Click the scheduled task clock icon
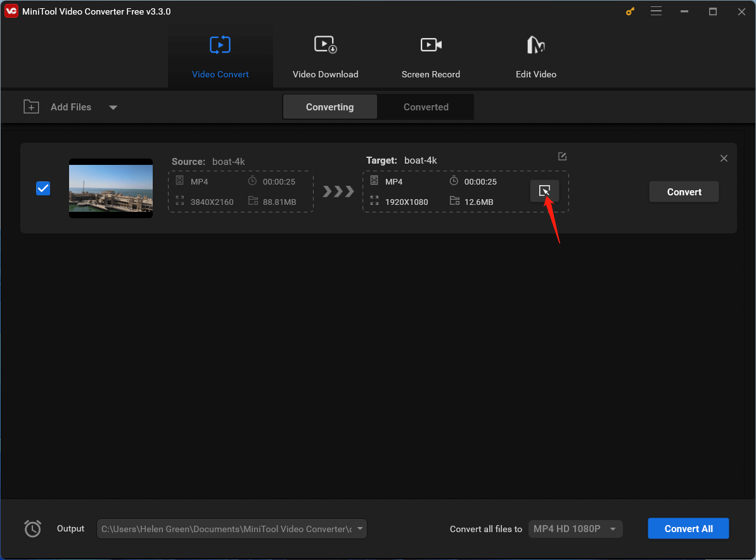The width and height of the screenshot is (756, 560). pos(33,529)
